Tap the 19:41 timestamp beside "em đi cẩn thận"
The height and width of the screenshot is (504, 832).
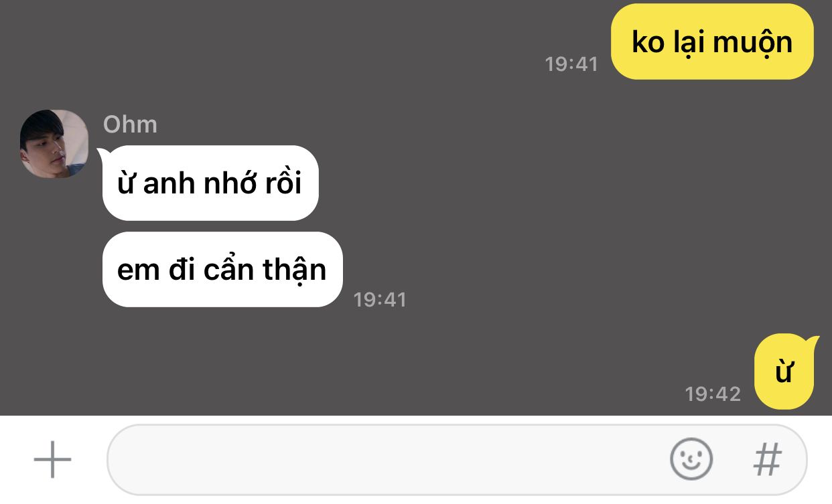pyautogui.click(x=380, y=299)
